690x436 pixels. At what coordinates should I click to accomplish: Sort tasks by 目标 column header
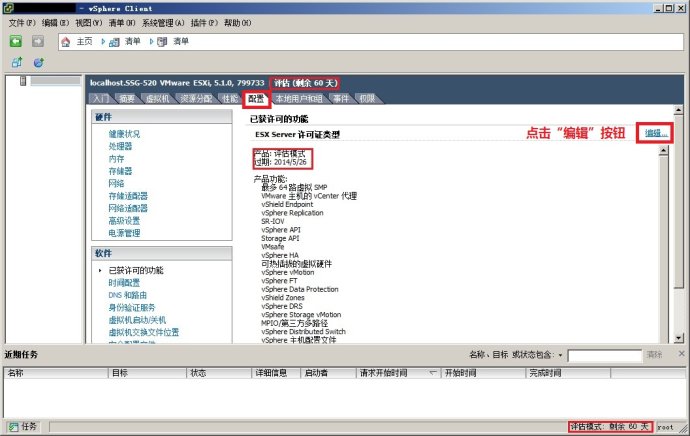click(x=147, y=373)
